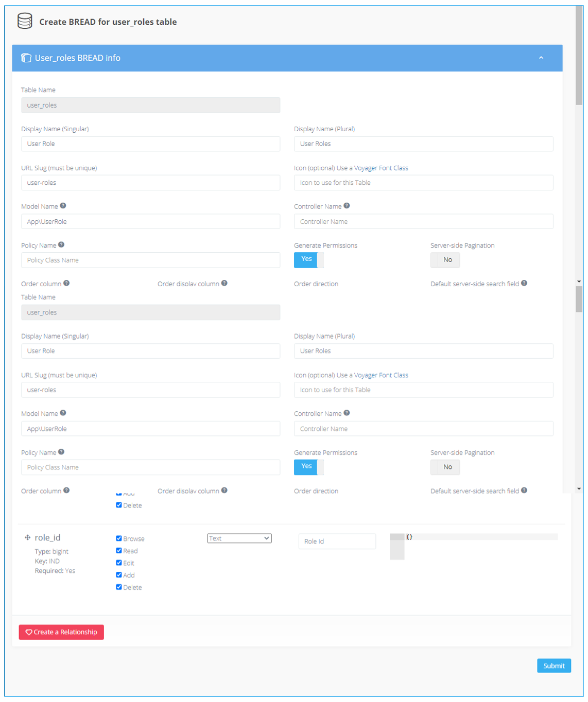Viewport: 588px width, 702px height.
Task: Click the topmost Policy Name help icon
Action: tap(61, 245)
